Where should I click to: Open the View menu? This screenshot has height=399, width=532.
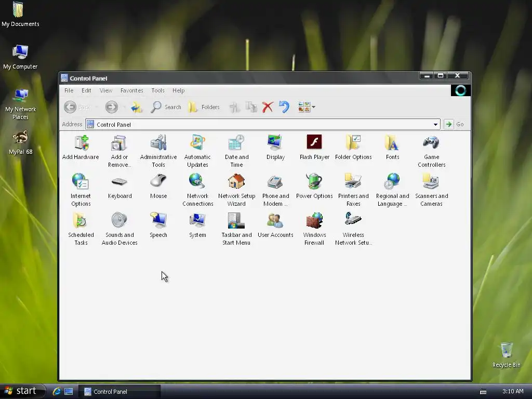coord(106,90)
